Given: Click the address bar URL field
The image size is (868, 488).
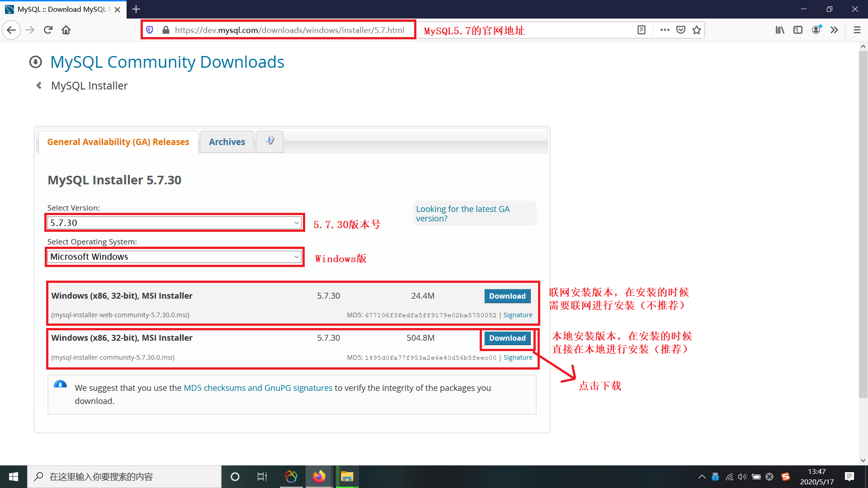Looking at the screenshot, I should pyautogui.click(x=289, y=30).
